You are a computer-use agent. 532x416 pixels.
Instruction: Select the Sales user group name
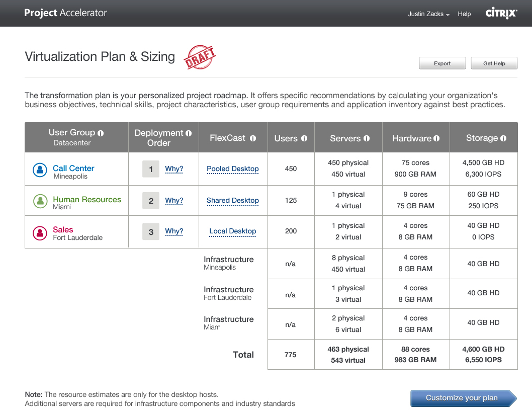pyautogui.click(x=63, y=230)
